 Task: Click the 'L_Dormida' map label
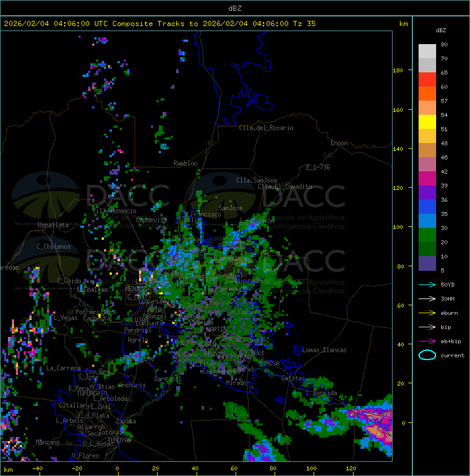[321, 393]
